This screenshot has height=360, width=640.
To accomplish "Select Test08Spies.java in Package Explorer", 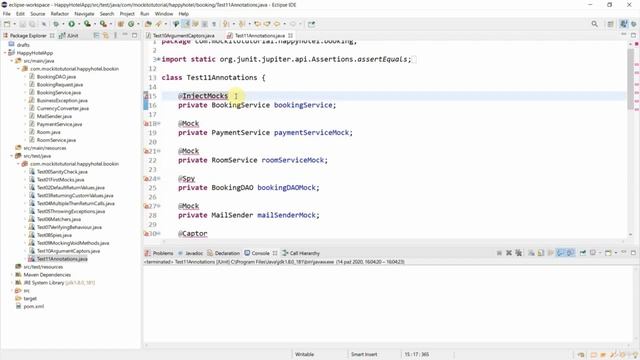I will pyautogui.click(x=54, y=235).
